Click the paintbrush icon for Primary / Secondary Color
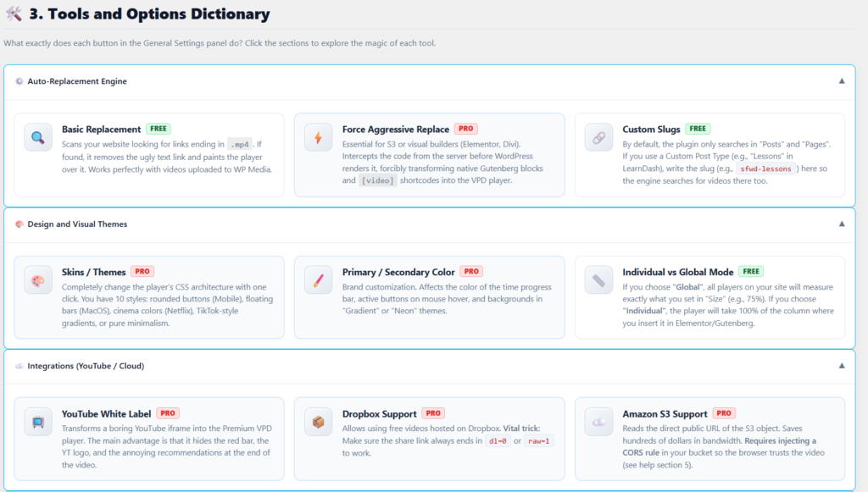This screenshot has height=492, width=868. coord(319,279)
